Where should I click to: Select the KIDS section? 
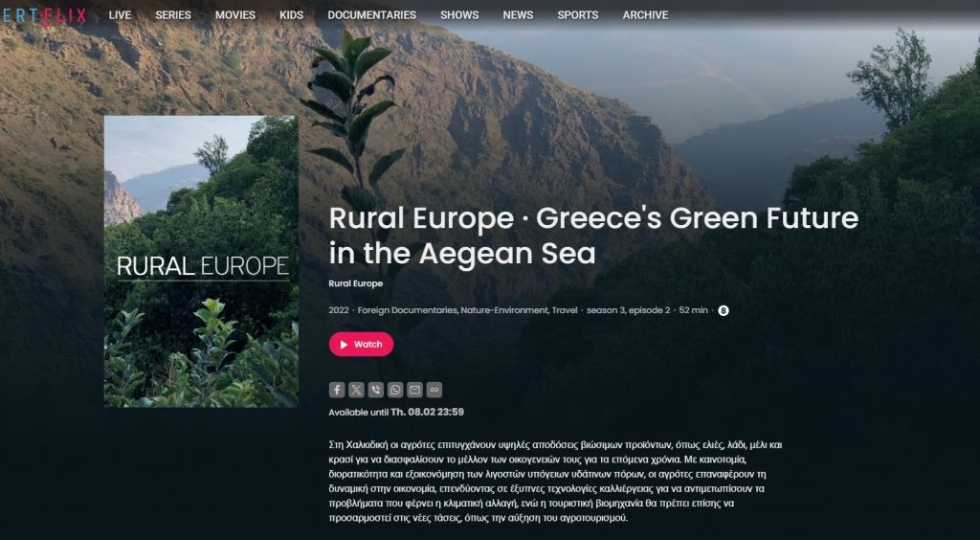291,15
